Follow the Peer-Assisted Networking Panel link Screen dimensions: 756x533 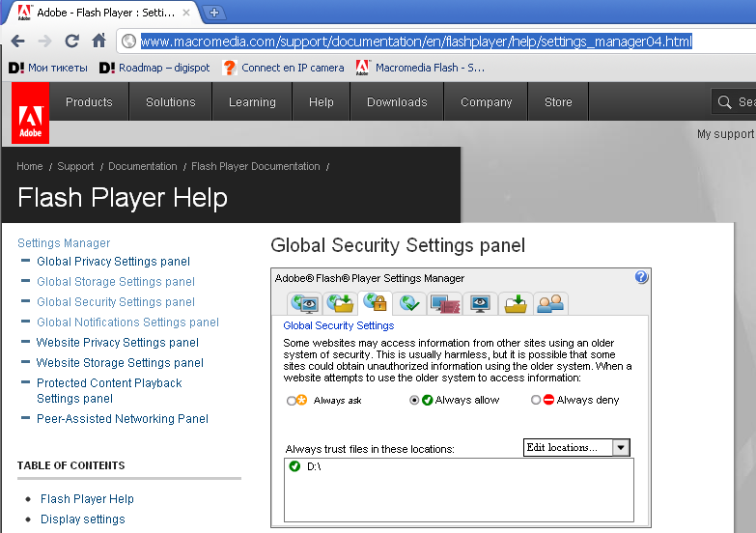[122, 419]
